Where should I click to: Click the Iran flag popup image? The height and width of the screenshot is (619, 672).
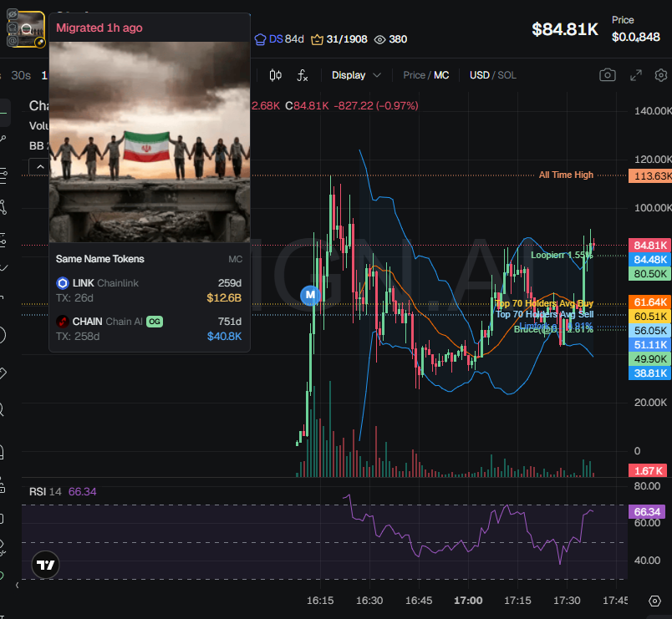click(x=150, y=142)
